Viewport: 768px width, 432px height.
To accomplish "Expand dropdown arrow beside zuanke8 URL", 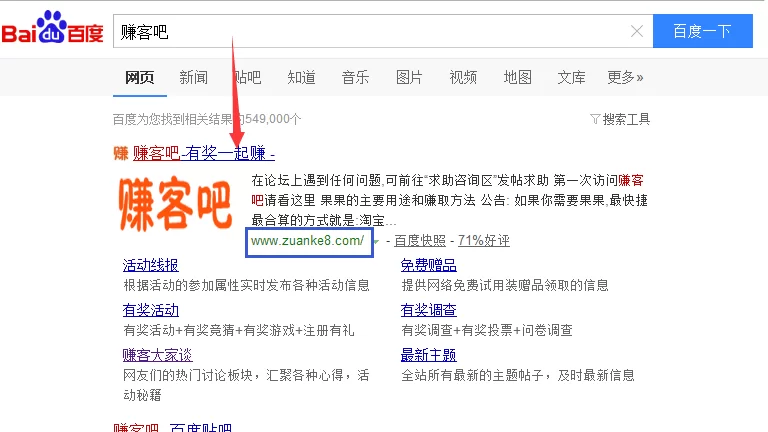I will point(377,241).
